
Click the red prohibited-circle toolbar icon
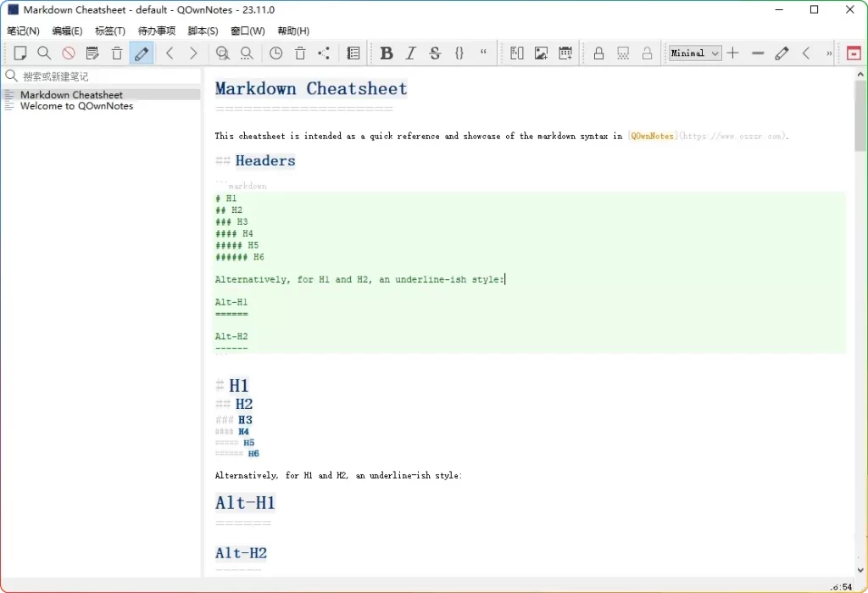[69, 53]
